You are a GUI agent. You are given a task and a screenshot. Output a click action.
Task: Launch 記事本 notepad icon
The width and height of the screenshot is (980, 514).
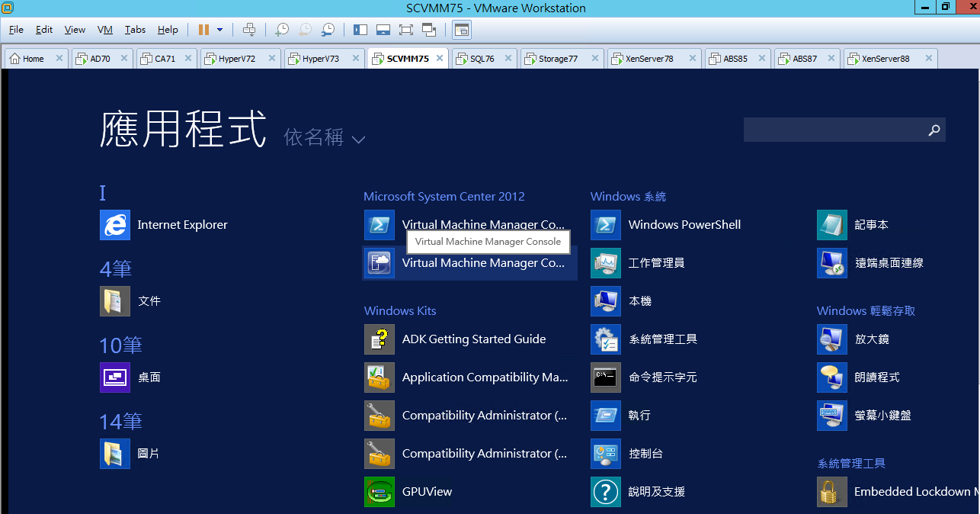pyautogui.click(x=832, y=225)
